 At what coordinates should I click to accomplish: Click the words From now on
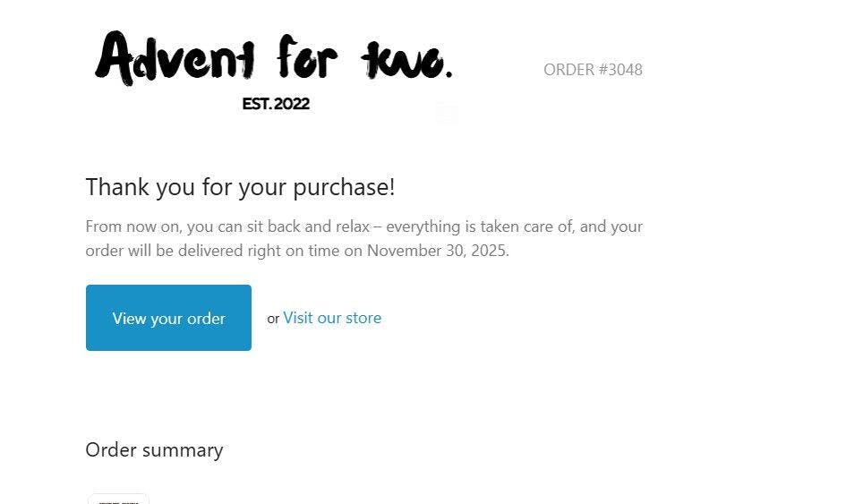[133, 226]
